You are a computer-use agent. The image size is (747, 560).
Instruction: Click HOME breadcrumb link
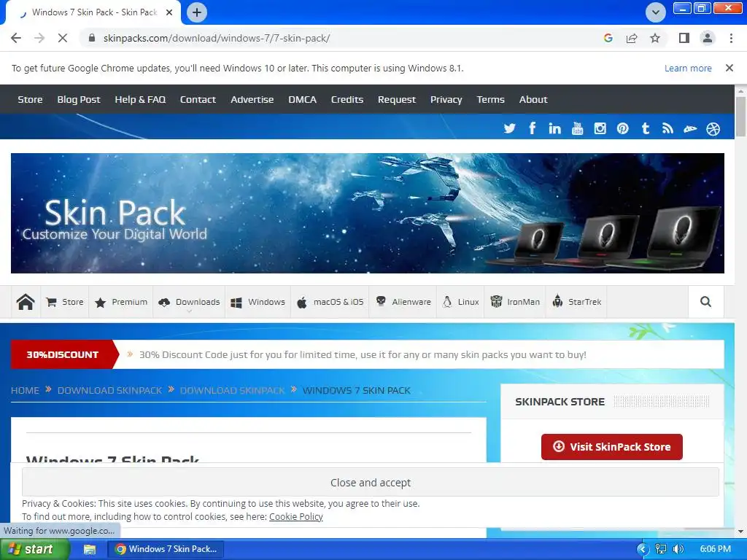coord(25,391)
